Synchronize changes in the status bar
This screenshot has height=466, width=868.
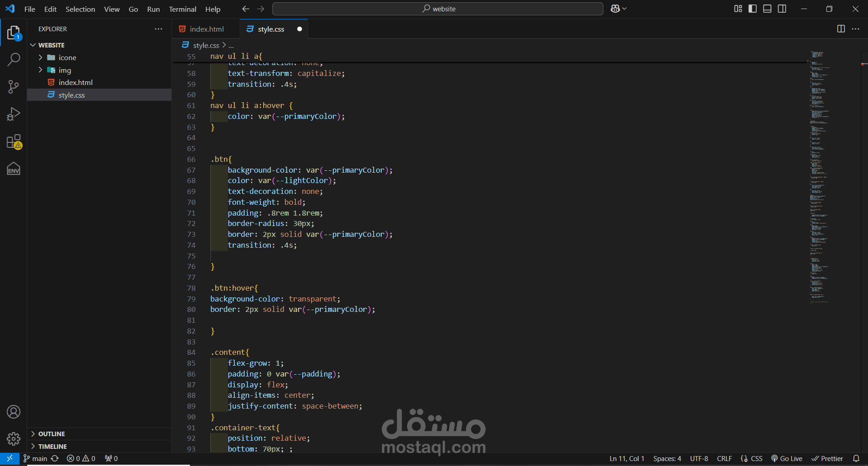(55, 458)
